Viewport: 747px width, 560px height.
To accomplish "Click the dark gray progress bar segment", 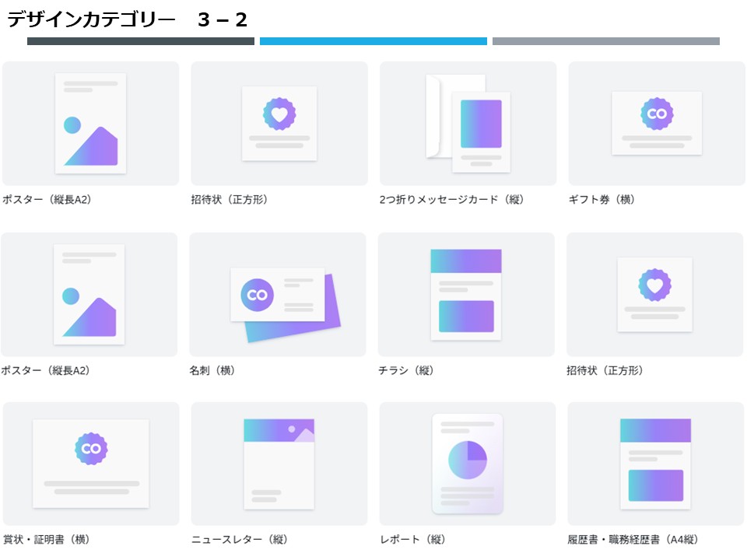I will click(141, 41).
